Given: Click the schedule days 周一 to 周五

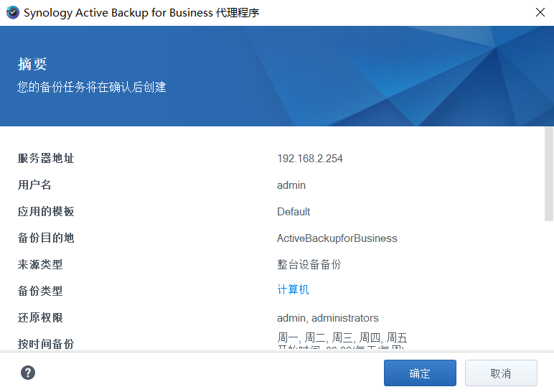Looking at the screenshot, I should coord(342,337).
